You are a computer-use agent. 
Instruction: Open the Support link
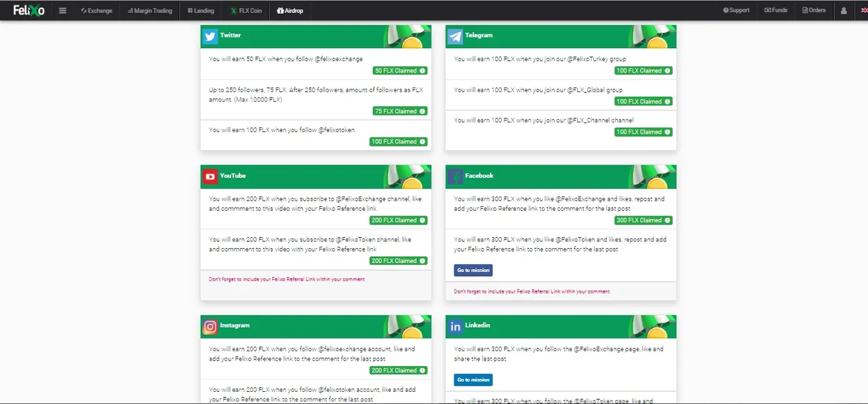736,10
